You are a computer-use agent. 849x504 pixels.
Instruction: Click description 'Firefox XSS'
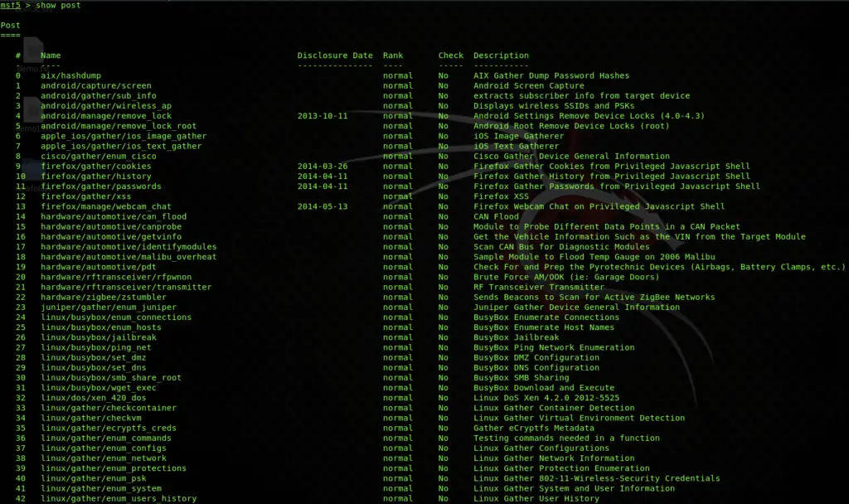pyautogui.click(x=501, y=196)
